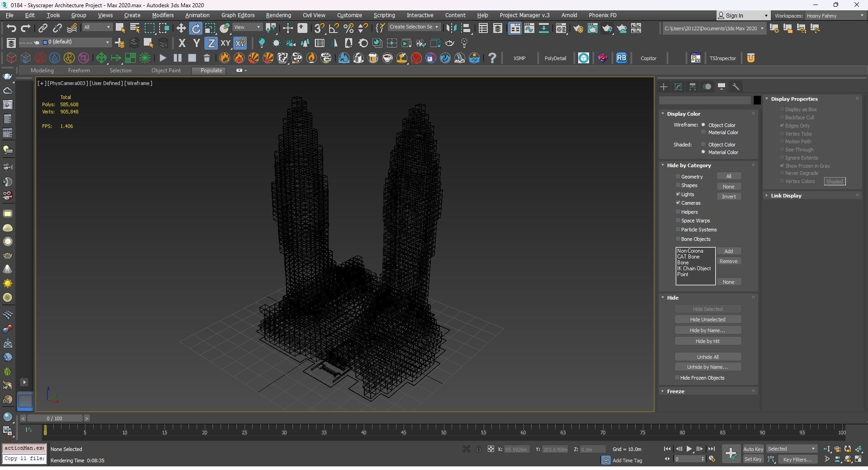Open the Graph Editors menu
Viewport: 868px width, 470px height.
(238, 15)
